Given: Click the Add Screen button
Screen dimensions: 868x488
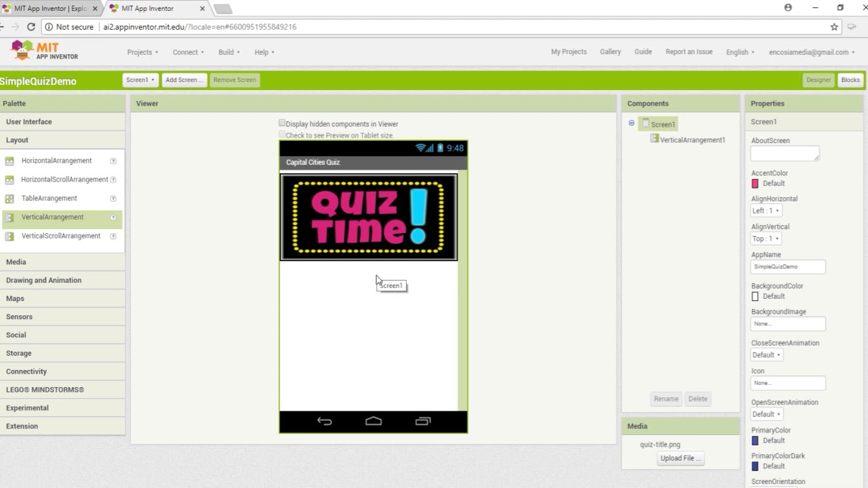Looking at the screenshot, I should pyautogui.click(x=184, y=80).
